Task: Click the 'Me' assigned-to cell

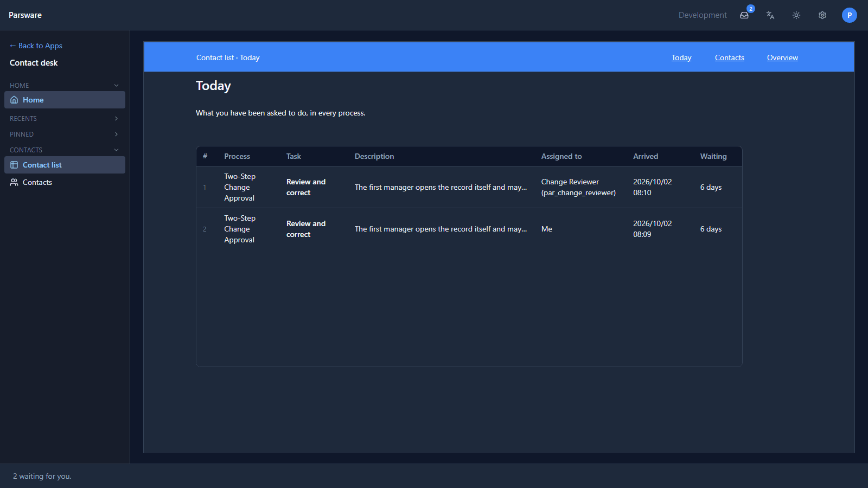Action: pyautogui.click(x=547, y=229)
